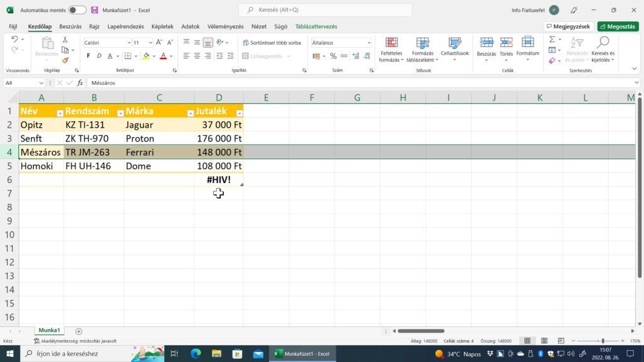Apply thousands separator 000 format
The height and width of the screenshot is (362, 644).
[x=344, y=56]
